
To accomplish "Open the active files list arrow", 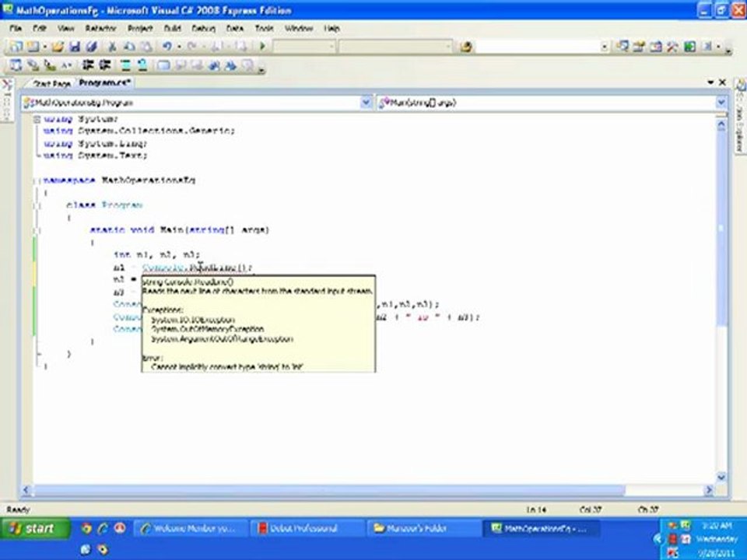I will 710,82.
